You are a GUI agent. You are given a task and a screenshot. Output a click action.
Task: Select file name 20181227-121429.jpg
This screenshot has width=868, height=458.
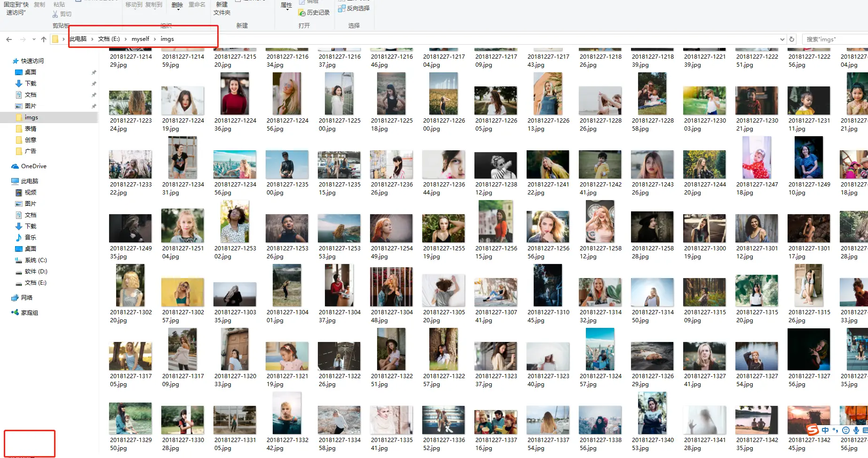pos(131,61)
